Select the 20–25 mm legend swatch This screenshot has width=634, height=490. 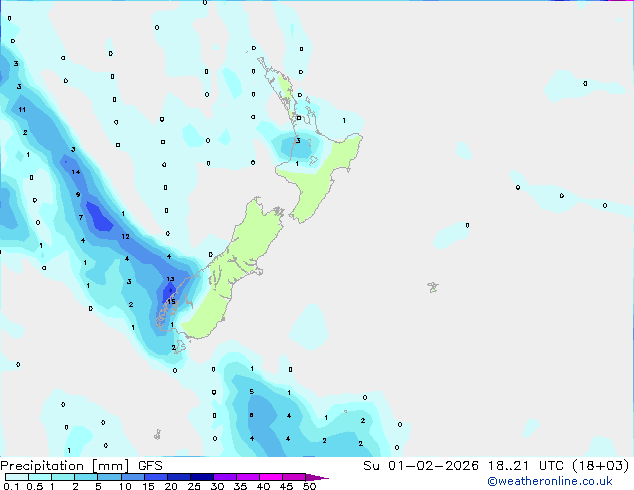(x=179, y=477)
